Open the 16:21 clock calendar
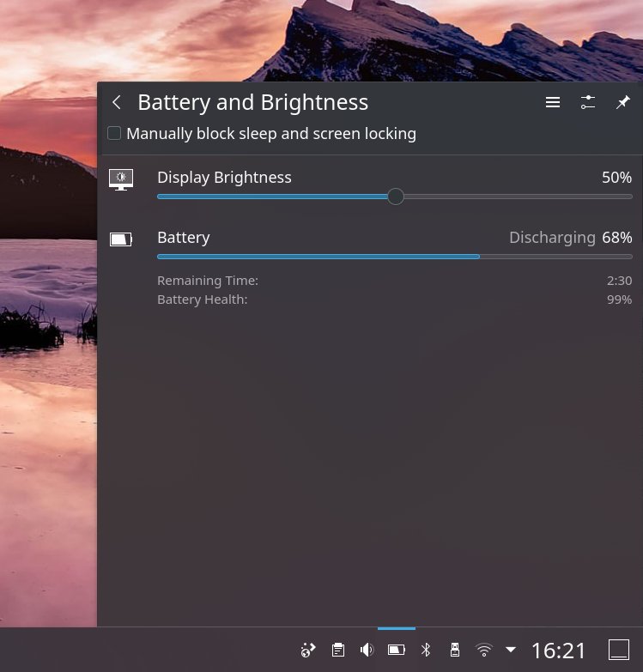The height and width of the screenshot is (672, 643). [x=559, y=651]
